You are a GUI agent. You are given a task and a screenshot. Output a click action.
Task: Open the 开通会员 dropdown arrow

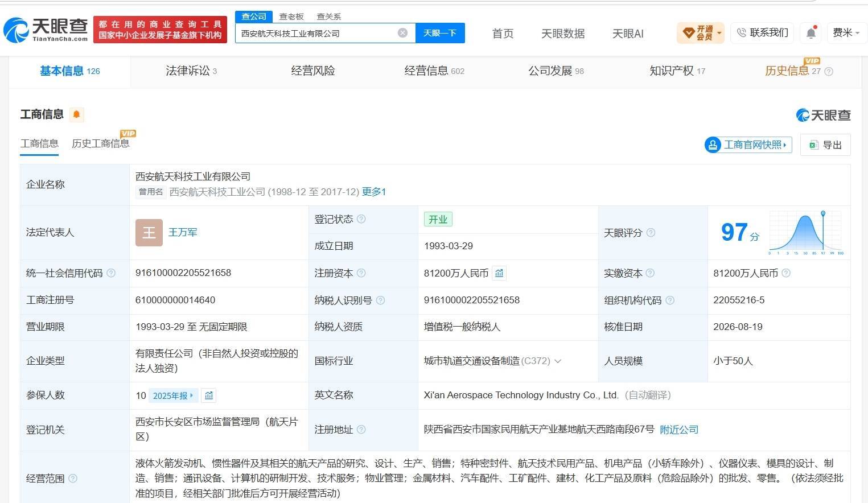coord(719,33)
